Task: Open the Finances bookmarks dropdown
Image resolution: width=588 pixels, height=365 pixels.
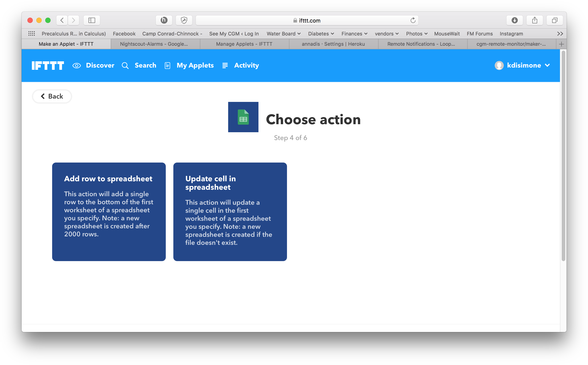Action: tap(354, 34)
